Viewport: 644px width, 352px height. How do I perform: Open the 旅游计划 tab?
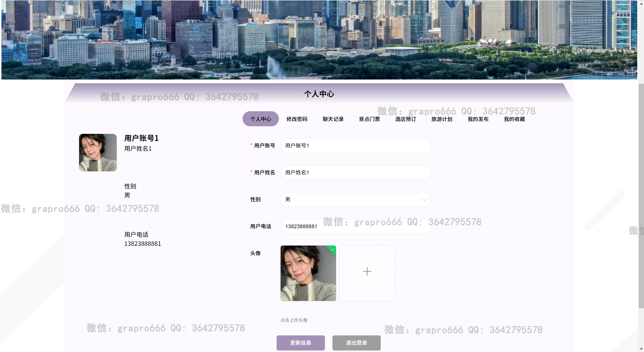point(442,119)
